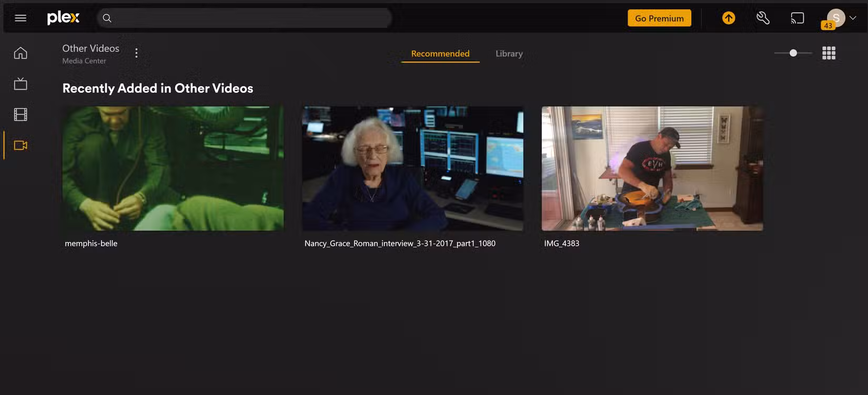Open the hamburger navigation menu
Viewport: 868px width, 395px height.
[21, 18]
